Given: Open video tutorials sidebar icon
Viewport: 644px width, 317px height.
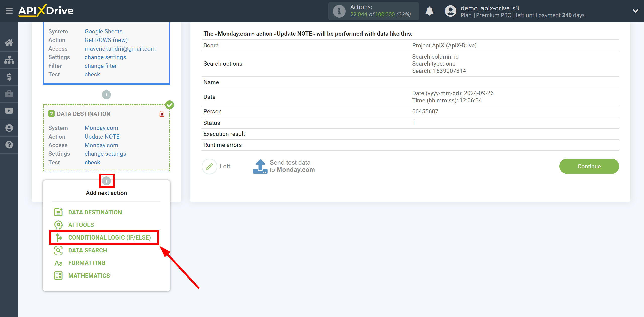Looking at the screenshot, I should [x=9, y=111].
